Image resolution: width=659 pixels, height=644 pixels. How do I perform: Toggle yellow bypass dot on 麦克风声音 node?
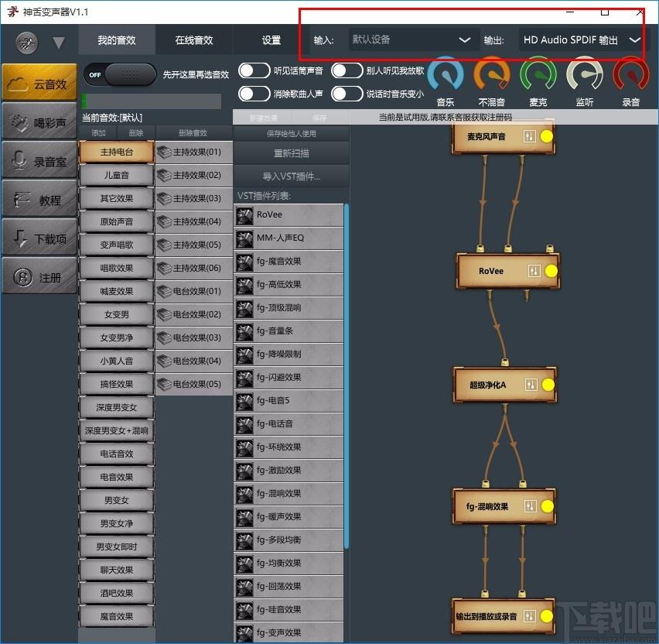point(546,136)
